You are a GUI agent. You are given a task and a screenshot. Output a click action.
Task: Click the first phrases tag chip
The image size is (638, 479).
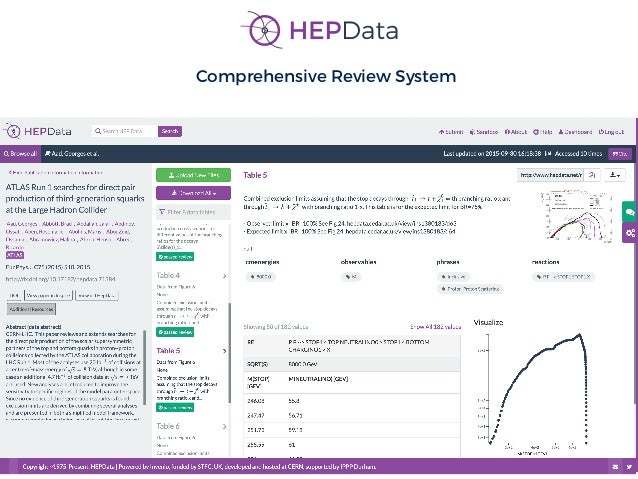tap(453, 277)
